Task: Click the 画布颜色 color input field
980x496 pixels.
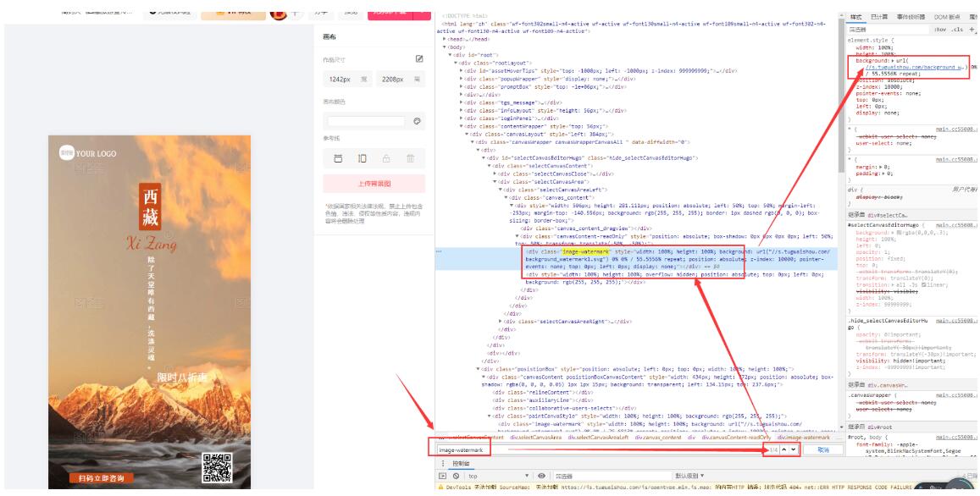Action: (x=364, y=121)
